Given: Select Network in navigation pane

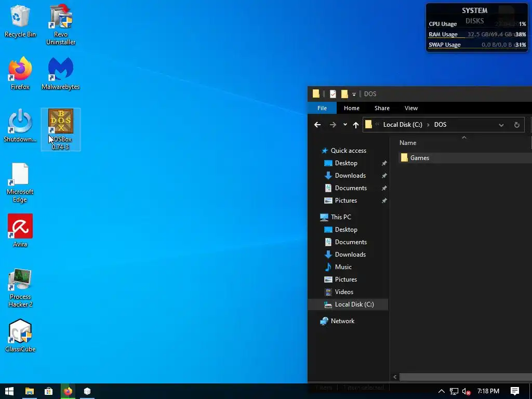Looking at the screenshot, I should (342, 321).
